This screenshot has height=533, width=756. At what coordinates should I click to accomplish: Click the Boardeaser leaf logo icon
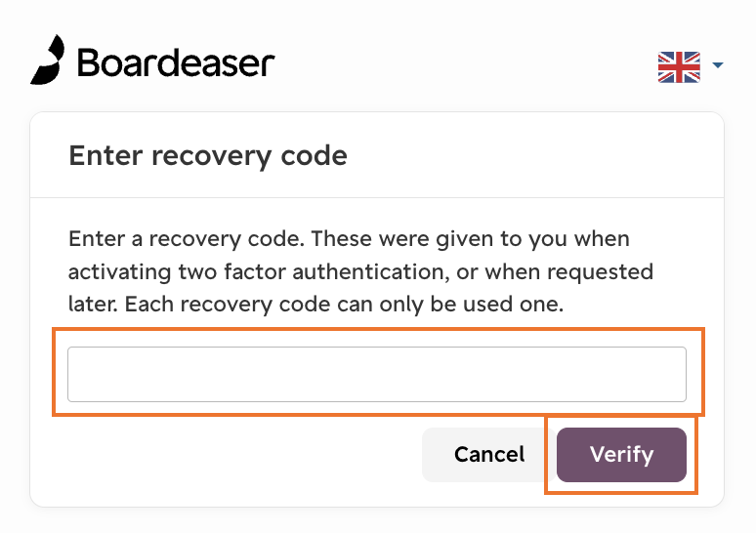coord(47,60)
